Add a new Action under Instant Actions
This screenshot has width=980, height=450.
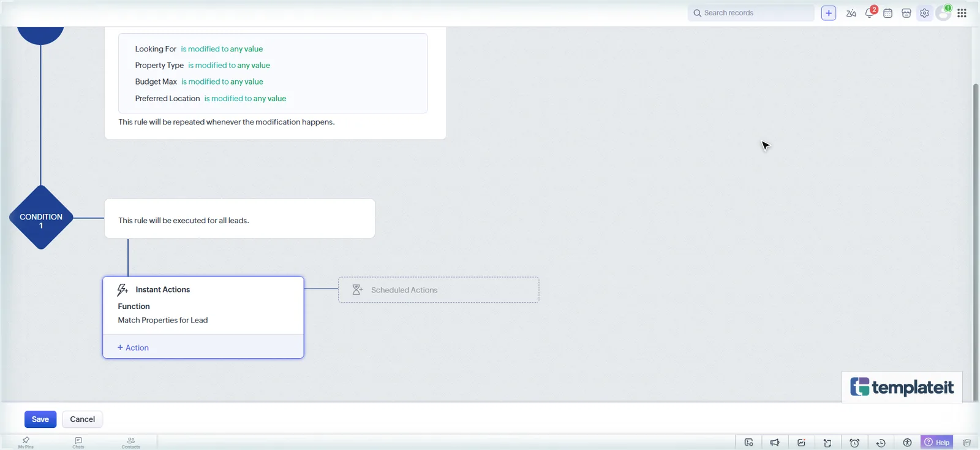(x=133, y=348)
